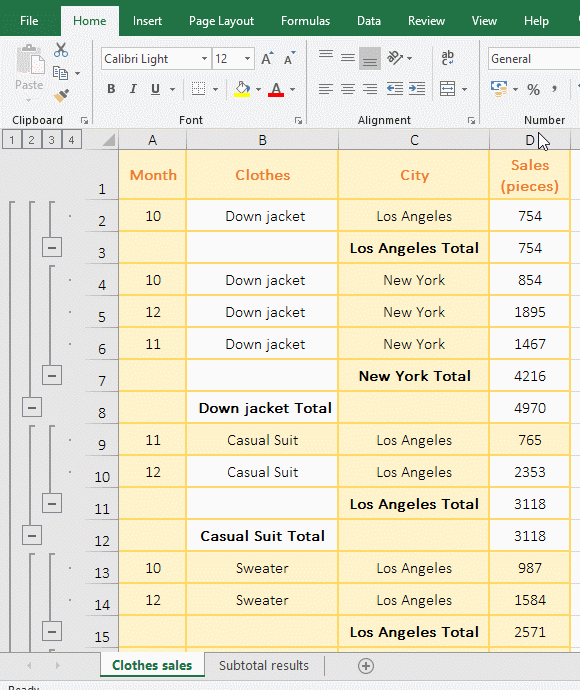Open the General number format box
Image resolution: width=580 pixels, height=690 pixels.
pos(534,59)
